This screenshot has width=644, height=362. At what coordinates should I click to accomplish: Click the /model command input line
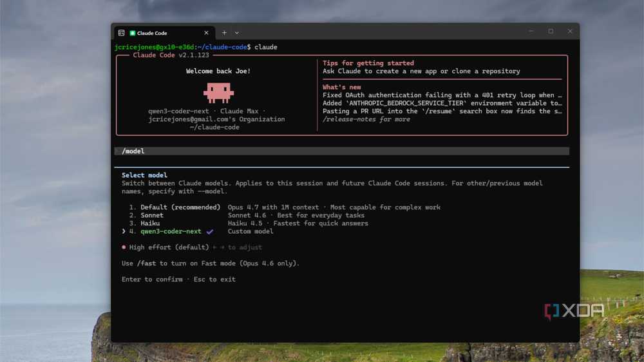[x=342, y=151]
